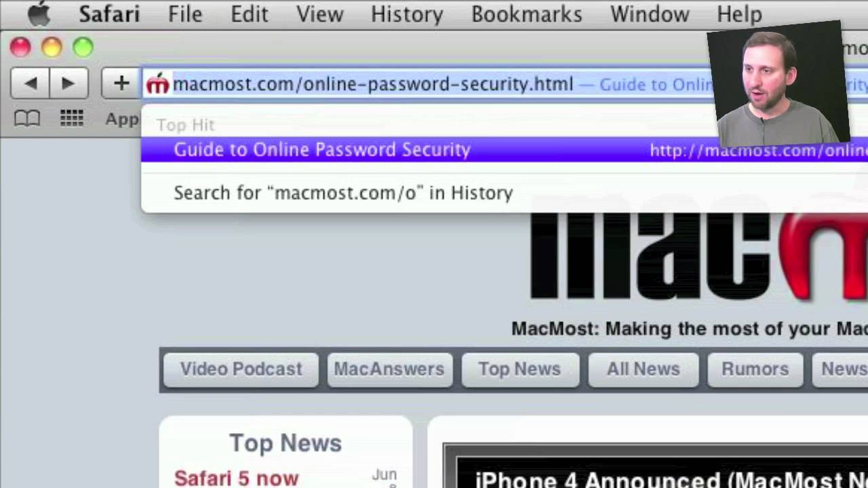Click the MacMost favicon in address bar
868x488 pixels.
click(157, 84)
